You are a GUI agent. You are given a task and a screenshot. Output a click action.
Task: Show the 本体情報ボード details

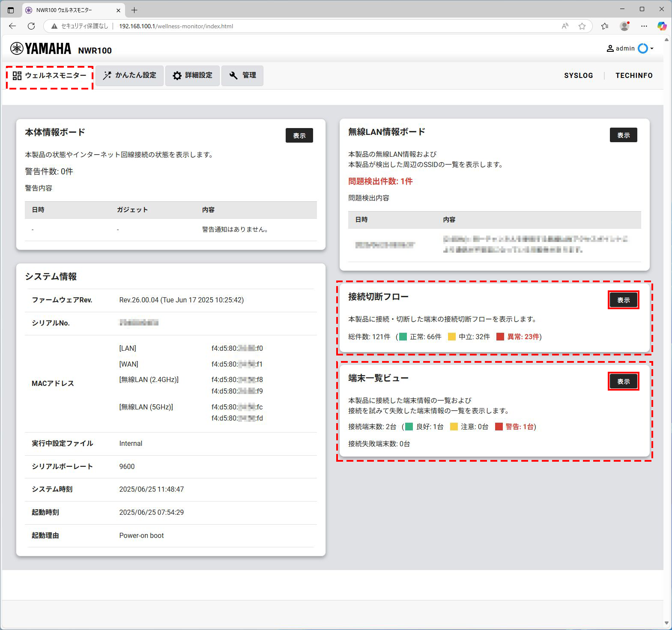click(x=299, y=135)
